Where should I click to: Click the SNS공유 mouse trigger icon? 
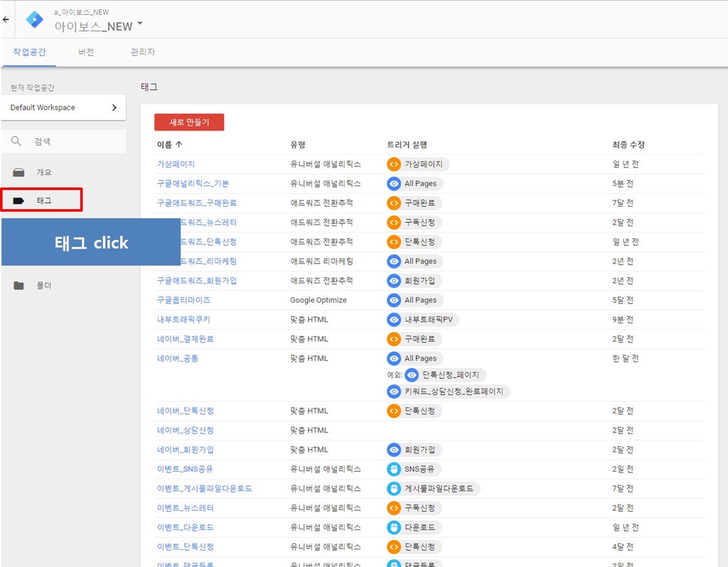click(x=394, y=469)
